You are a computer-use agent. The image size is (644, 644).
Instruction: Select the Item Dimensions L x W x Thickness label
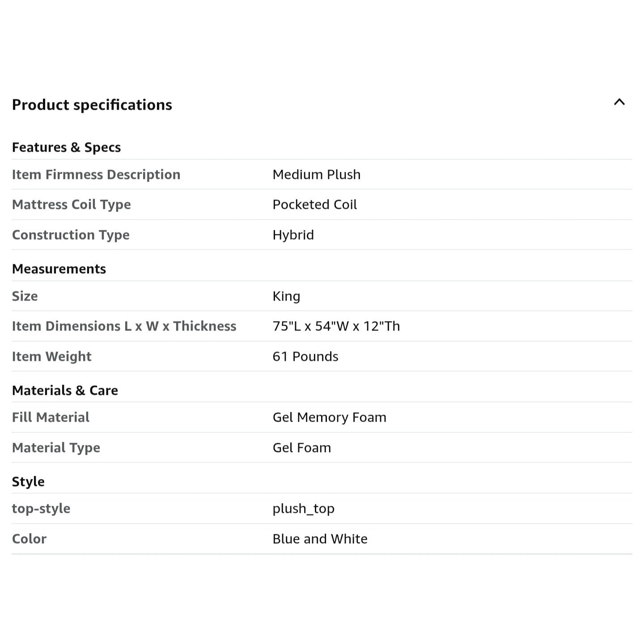tap(124, 326)
